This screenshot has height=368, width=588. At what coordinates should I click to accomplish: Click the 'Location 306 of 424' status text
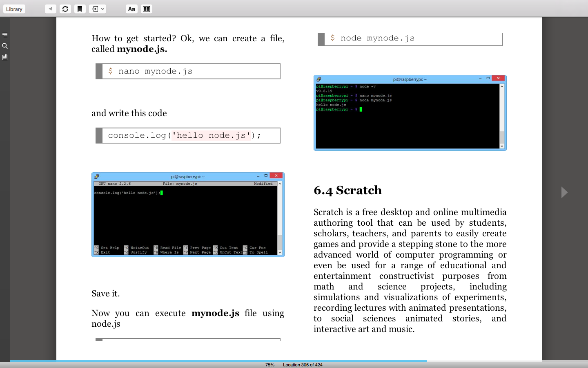click(x=303, y=365)
